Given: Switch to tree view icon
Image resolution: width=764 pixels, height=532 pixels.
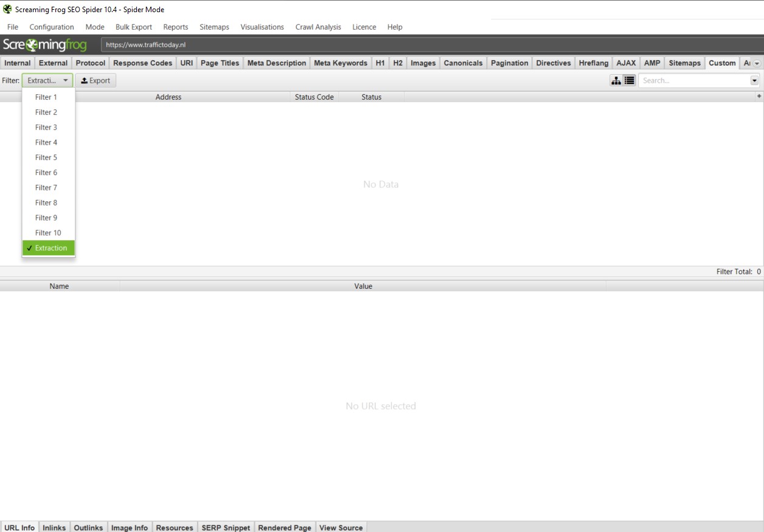Looking at the screenshot, I should coord(616,80).
